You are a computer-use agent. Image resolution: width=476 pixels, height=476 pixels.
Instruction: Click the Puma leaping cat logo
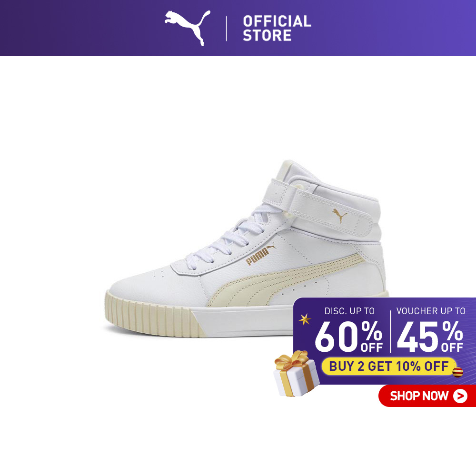[x=187, y=28]
